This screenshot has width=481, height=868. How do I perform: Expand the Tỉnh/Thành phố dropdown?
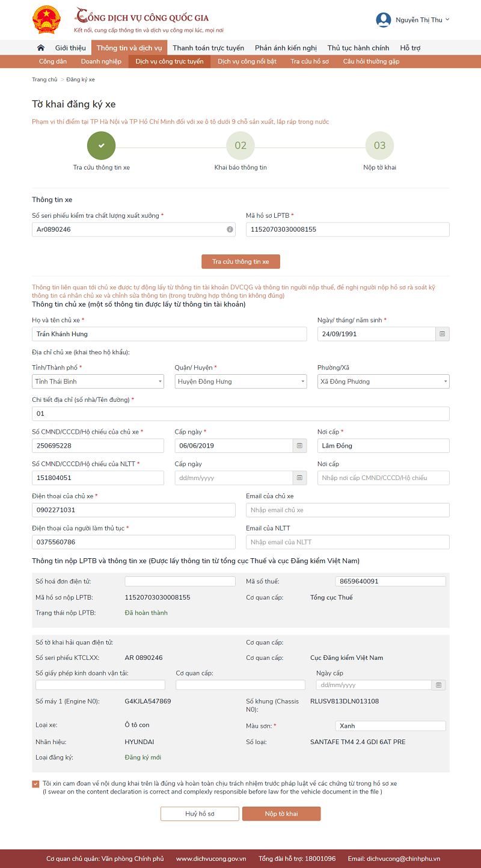[98, 381]
